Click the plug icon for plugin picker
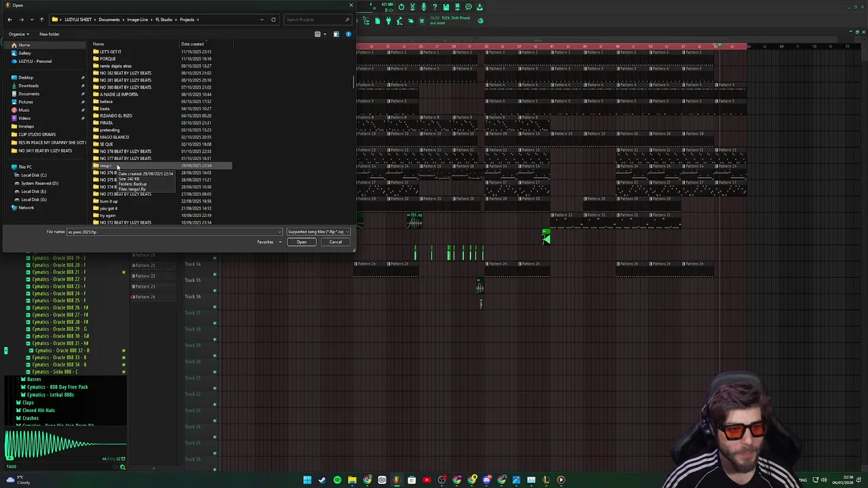The height and width of the screenshot is (488, 868). click(x=389, y=21)
